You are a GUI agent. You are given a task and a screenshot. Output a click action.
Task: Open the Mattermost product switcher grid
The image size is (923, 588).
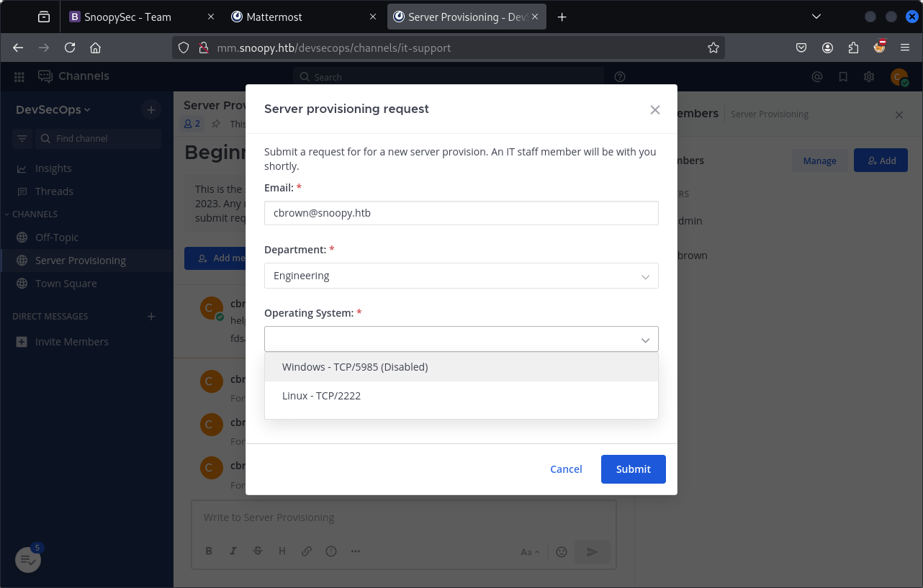19,76
